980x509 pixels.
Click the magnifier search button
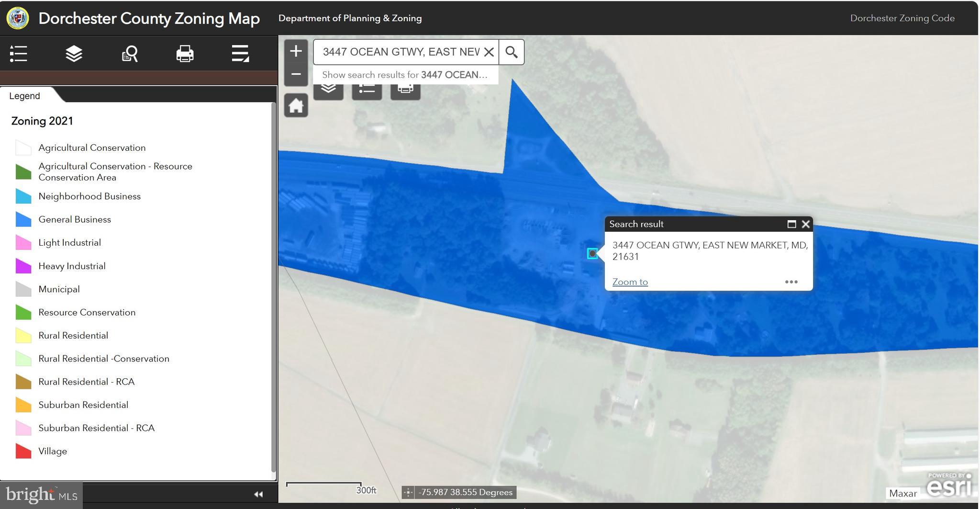coord(511,52)
